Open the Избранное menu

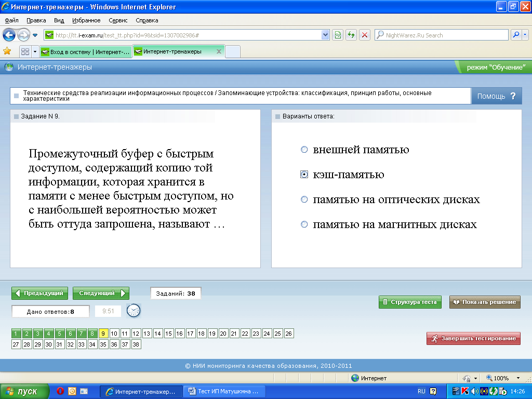(86, 20)
